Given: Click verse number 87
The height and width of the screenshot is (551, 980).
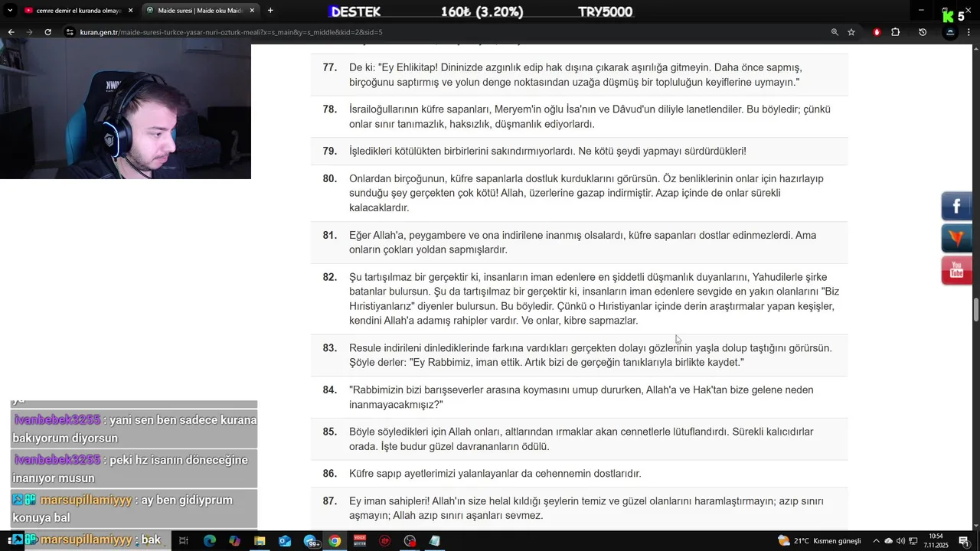Looking at the screenshot, I should click(x=329, y=501).
